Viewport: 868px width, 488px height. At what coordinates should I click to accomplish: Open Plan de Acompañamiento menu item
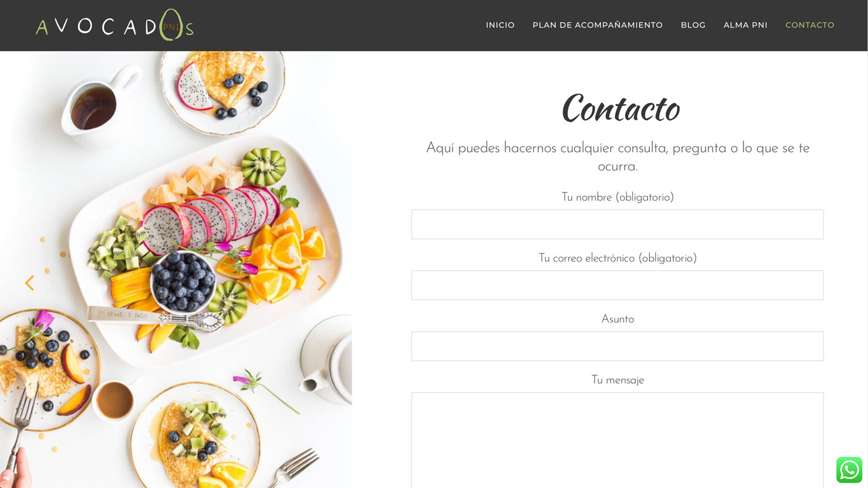598,25
